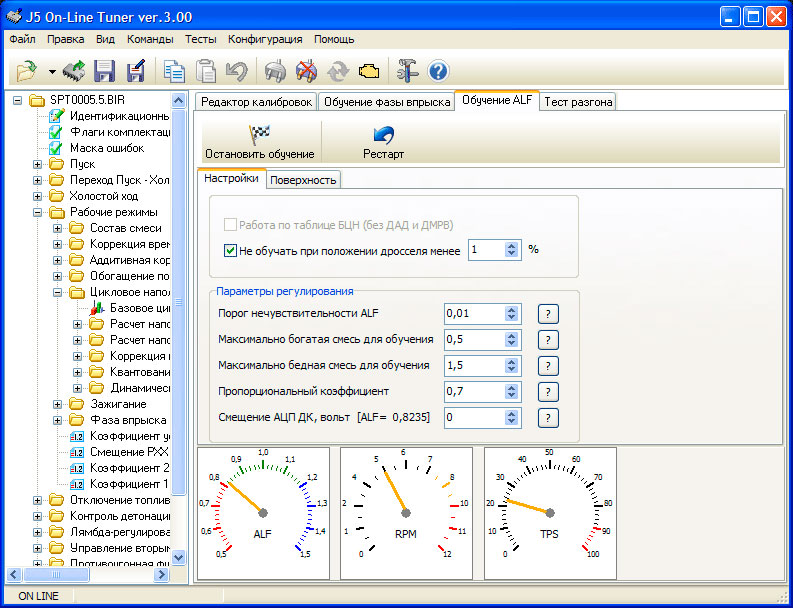Open the tools hammer-wrench icon
Screen dimensions: 793x608
(x=407, y=71)
